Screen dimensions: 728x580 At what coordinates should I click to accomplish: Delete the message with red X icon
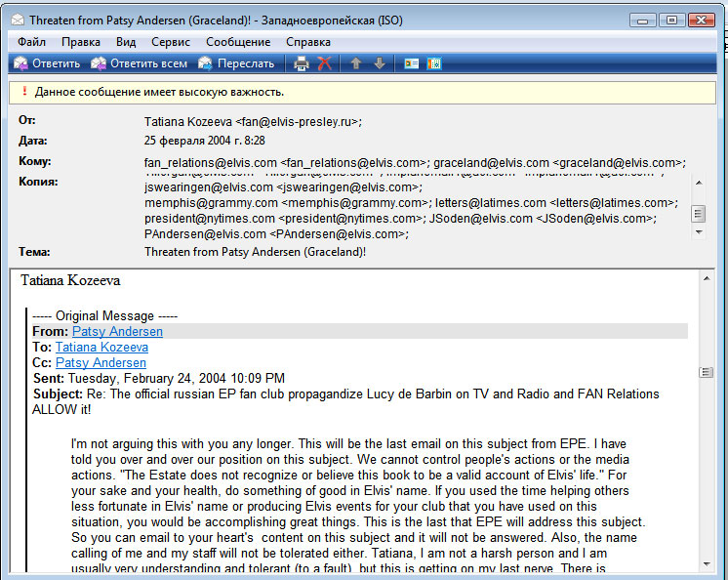325,63
